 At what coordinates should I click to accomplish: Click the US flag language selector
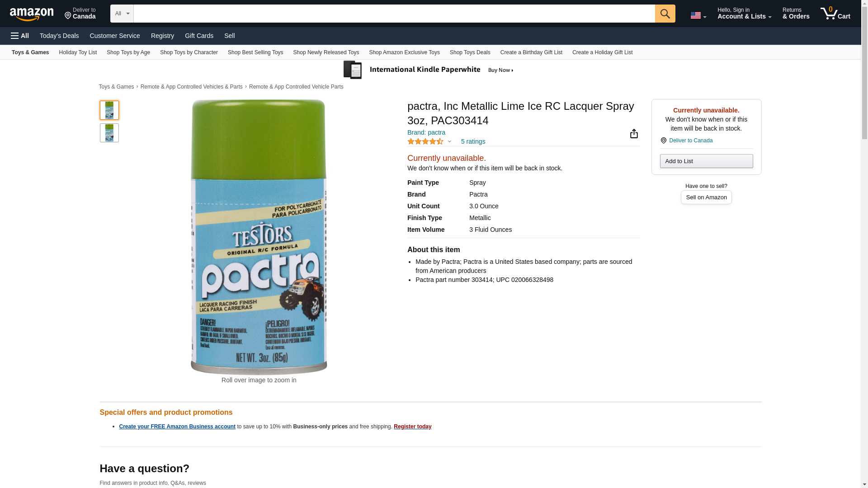coord(698,15)
